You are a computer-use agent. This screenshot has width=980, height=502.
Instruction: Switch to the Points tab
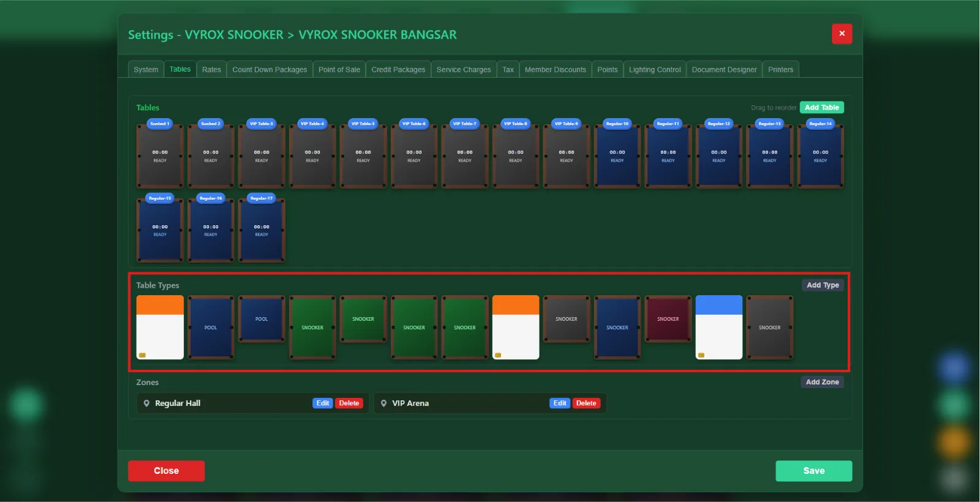(x=608, y=69)
